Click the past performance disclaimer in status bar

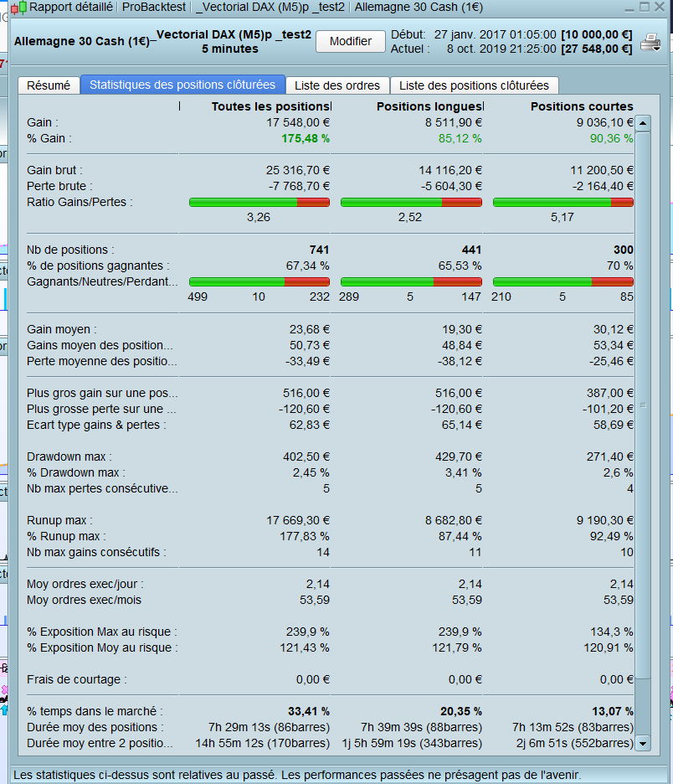point(297,776)
